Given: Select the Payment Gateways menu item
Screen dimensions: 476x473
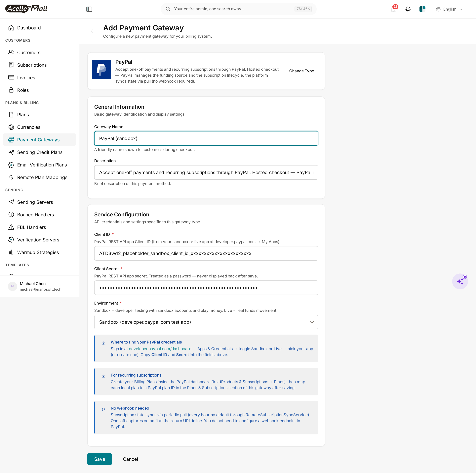Looking at the screenshot, I should coord(39,140).
